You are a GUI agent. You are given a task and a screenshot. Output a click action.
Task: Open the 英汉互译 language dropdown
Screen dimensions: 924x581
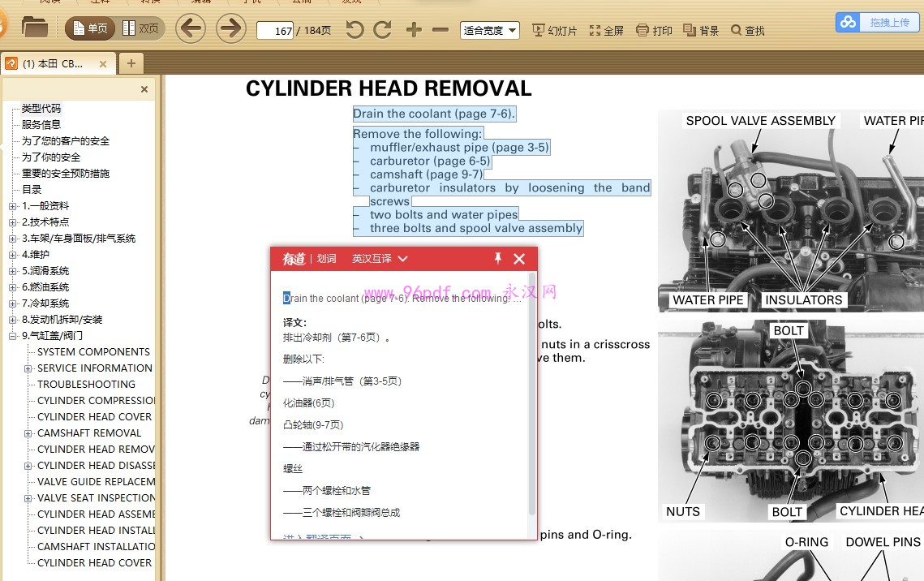(380, 259)
